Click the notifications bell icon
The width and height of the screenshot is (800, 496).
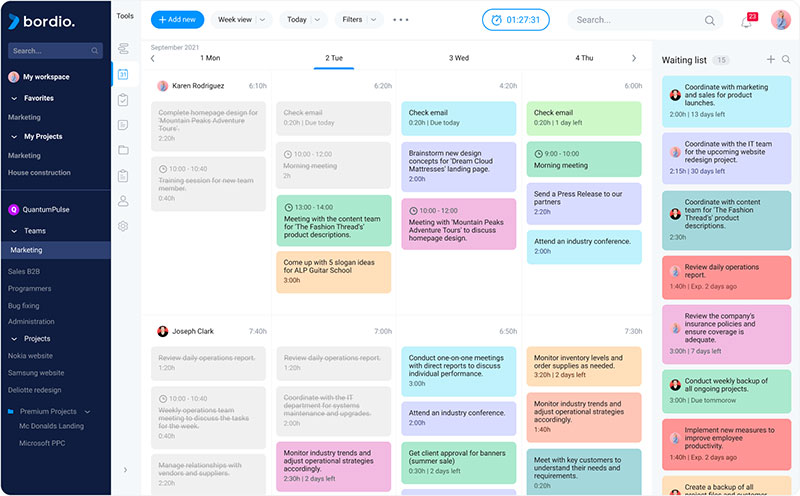pyautogui.click(x=747, y=21)
